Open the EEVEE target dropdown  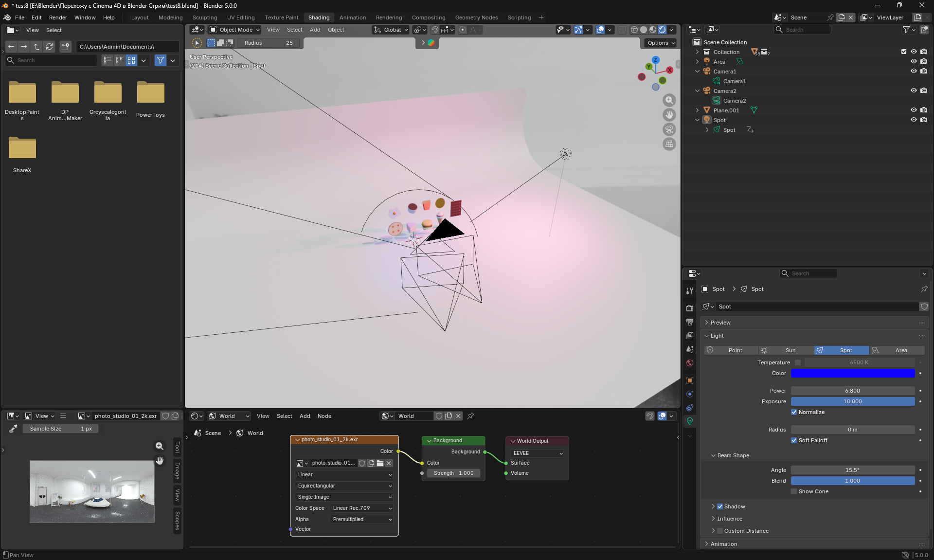pyautogui.click(x=537, y=453)
